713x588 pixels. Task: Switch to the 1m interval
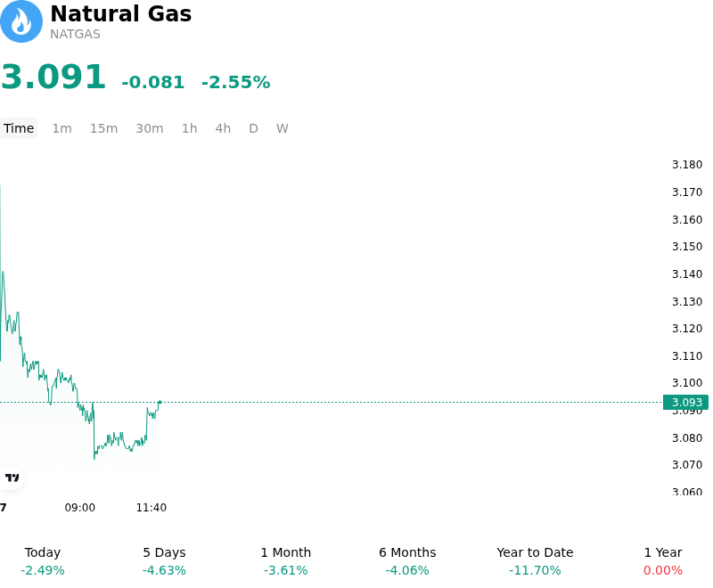click(61, 128)
